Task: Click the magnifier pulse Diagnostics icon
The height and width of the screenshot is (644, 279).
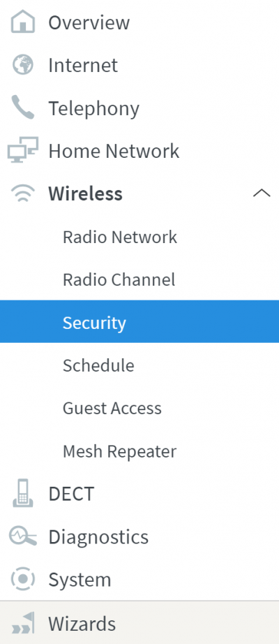Action: 23,536
